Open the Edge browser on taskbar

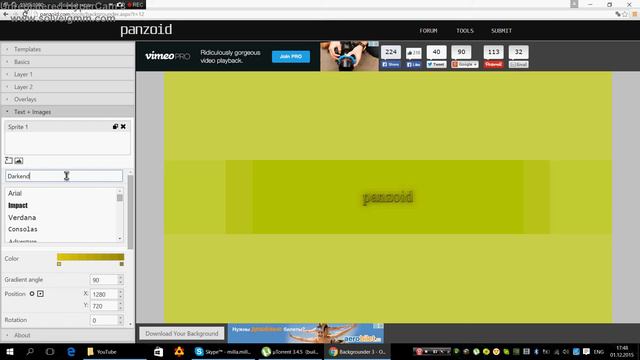click(x=71, y=351)
